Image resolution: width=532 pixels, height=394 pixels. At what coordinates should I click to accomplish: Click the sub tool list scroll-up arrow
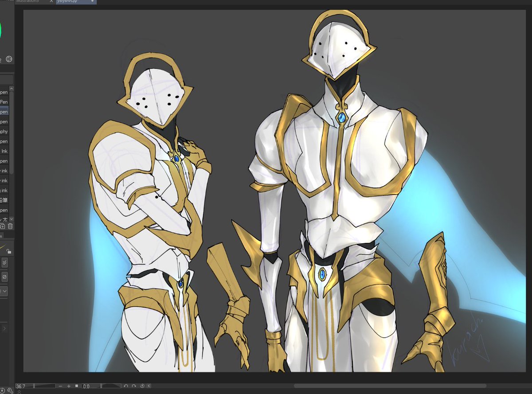[12, 89]
